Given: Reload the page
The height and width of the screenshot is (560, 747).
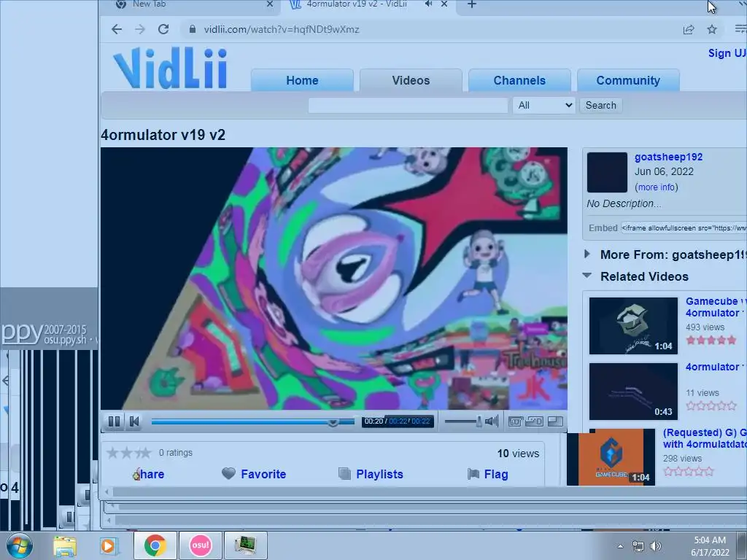Looking at the screenshot, I should [x=163, y=29].
